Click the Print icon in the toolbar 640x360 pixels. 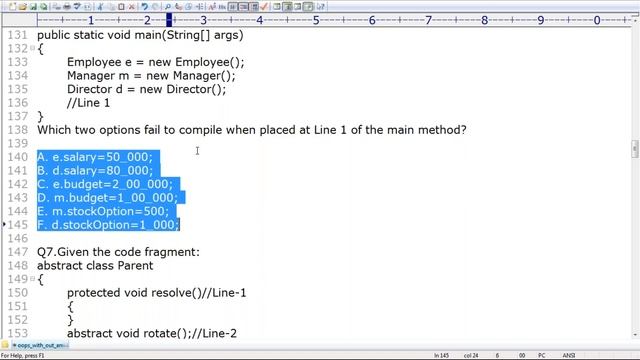(67, 7)
